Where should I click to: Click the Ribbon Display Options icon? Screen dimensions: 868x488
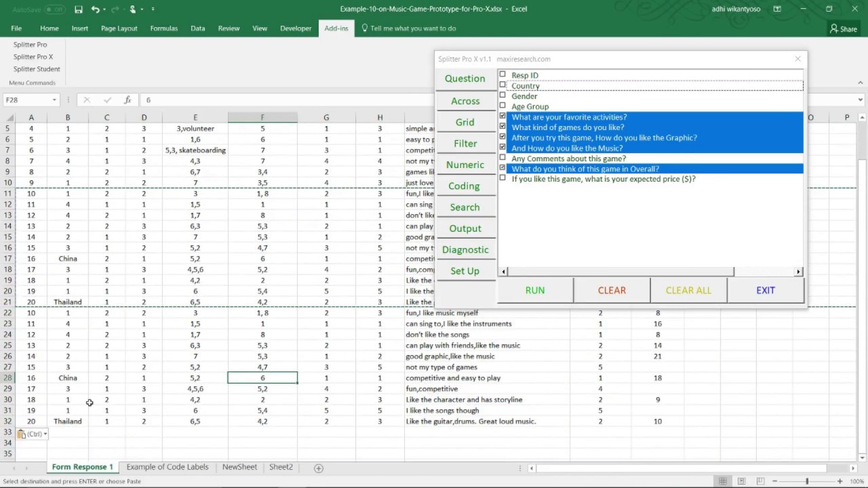point(777,9)
